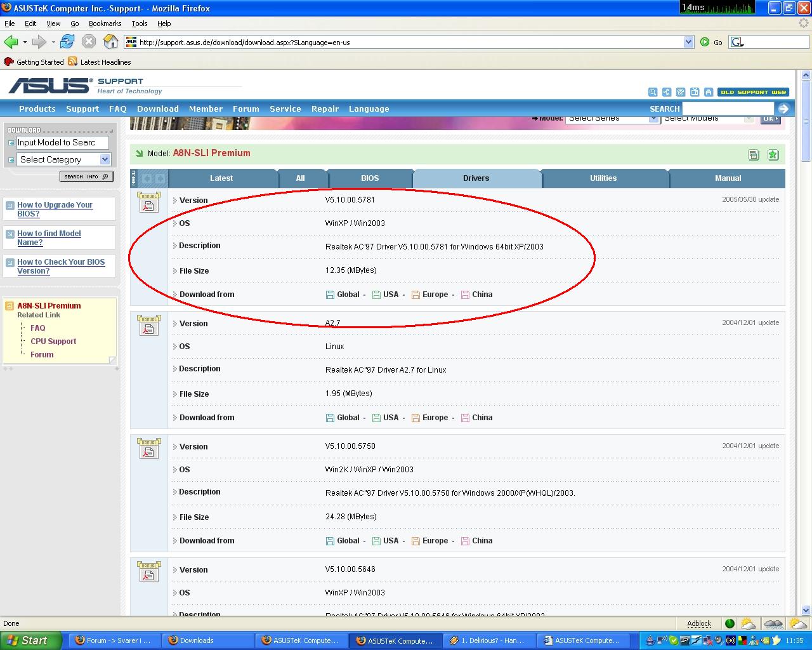Download V5.10.00.5781 from Europe server
The height and width of the screenshot is (650, 812).
(429, 295)
